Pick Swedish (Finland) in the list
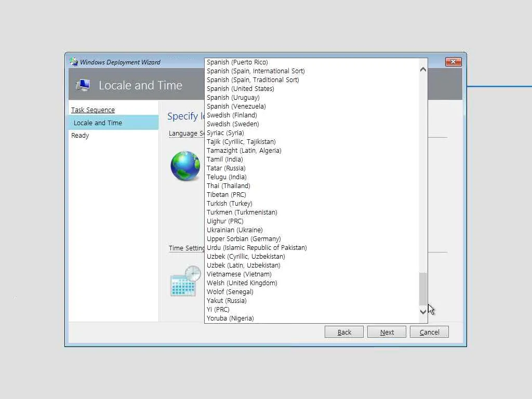 click(312, 115)
